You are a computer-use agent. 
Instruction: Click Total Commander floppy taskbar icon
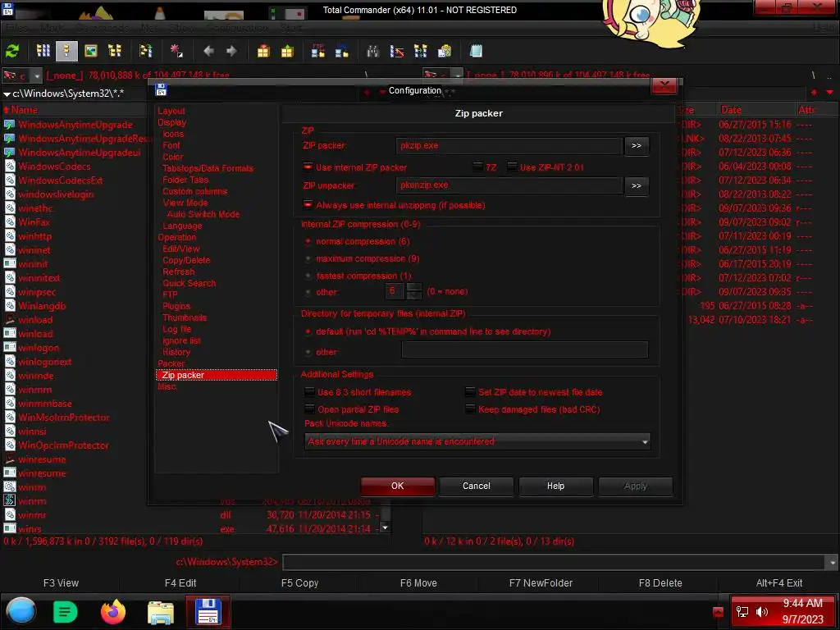pyautogui.click(x=208, y=612)
